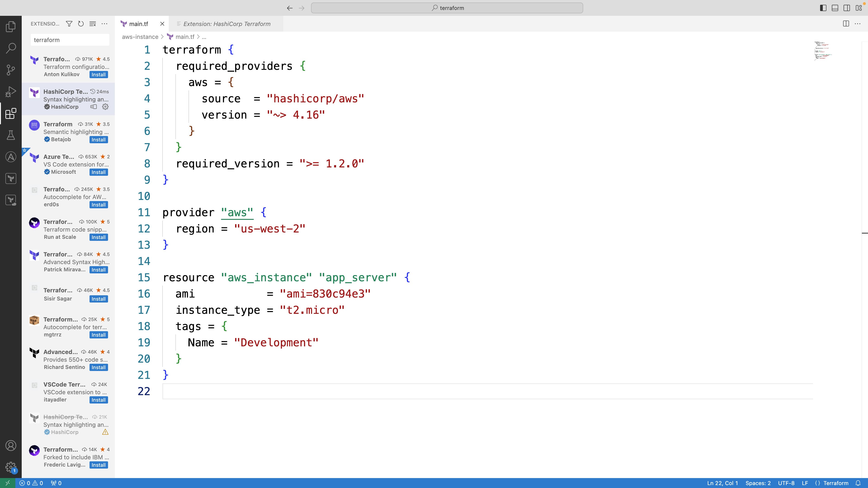Open the Testing flask view
Image resolution: width=868 pixels, height=488 pixels.
coord(11,135)
